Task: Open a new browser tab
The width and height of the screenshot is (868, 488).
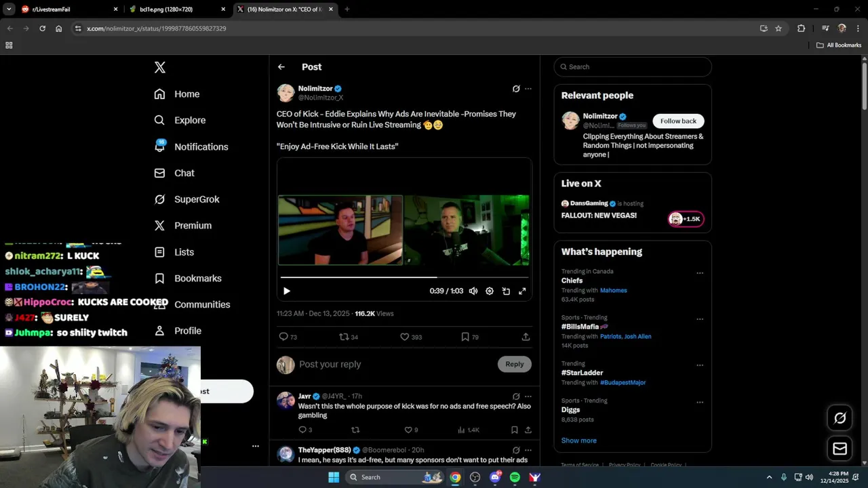Action: click(x=347, y=9)
